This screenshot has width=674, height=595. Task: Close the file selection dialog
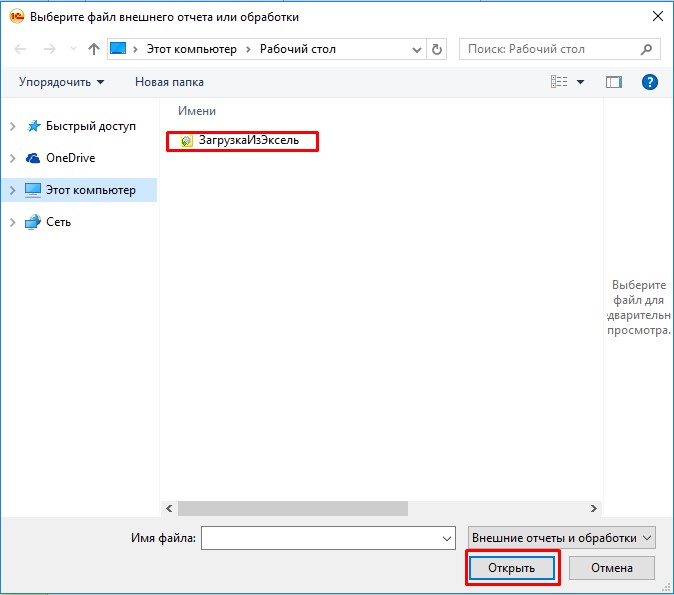658,17
